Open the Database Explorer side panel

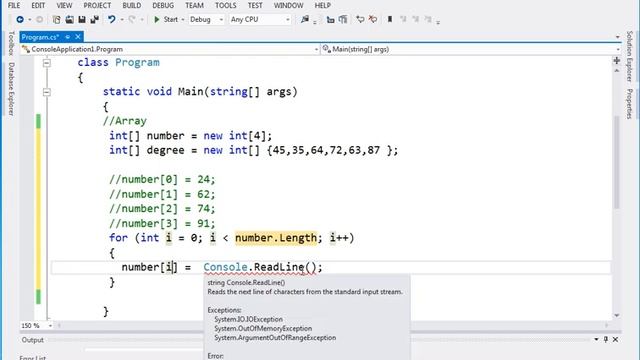tap(11, 89)
